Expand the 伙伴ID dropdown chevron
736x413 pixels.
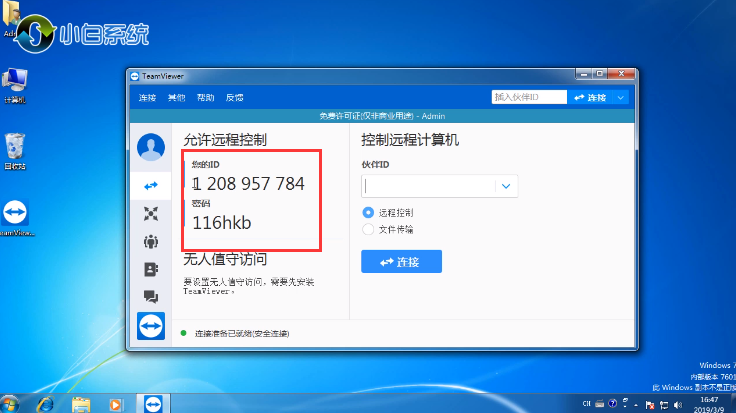(x=506, y=186)
